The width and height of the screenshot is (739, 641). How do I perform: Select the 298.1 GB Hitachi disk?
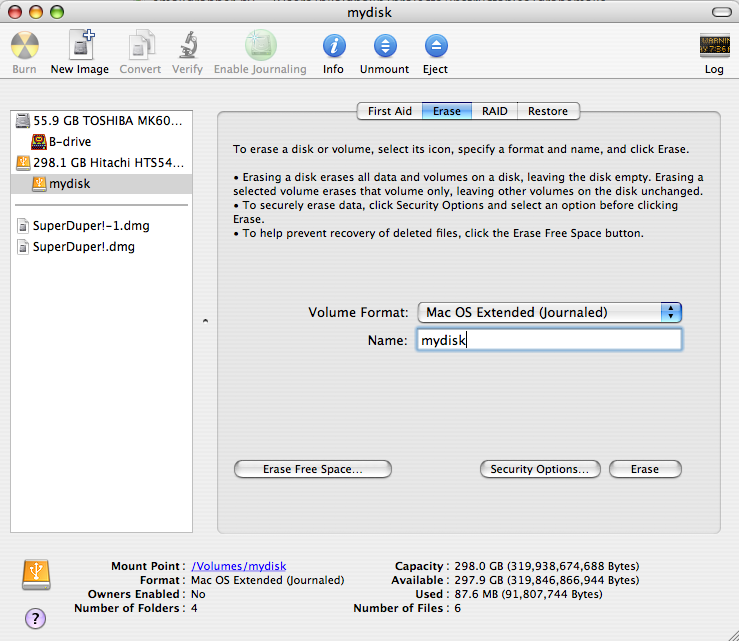pyautogui.click(x=101, y=163)
